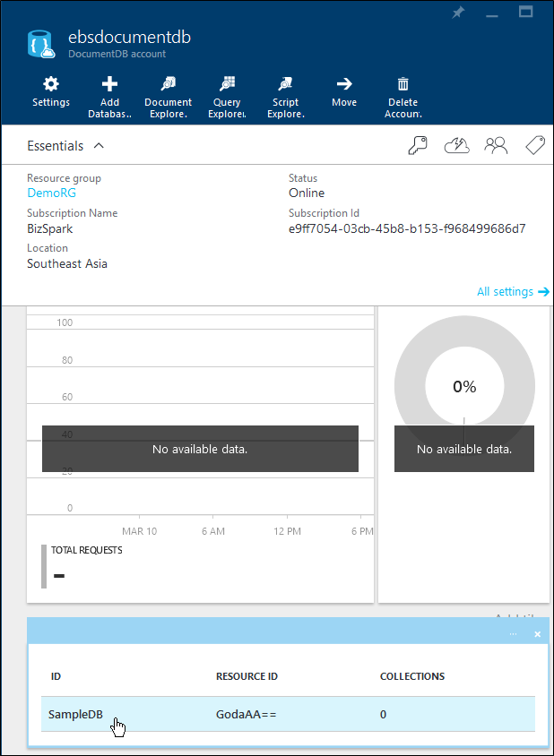This screenshot has height=756, width=554.
Task: Open the Settings gear command
Action: point(51,92)
